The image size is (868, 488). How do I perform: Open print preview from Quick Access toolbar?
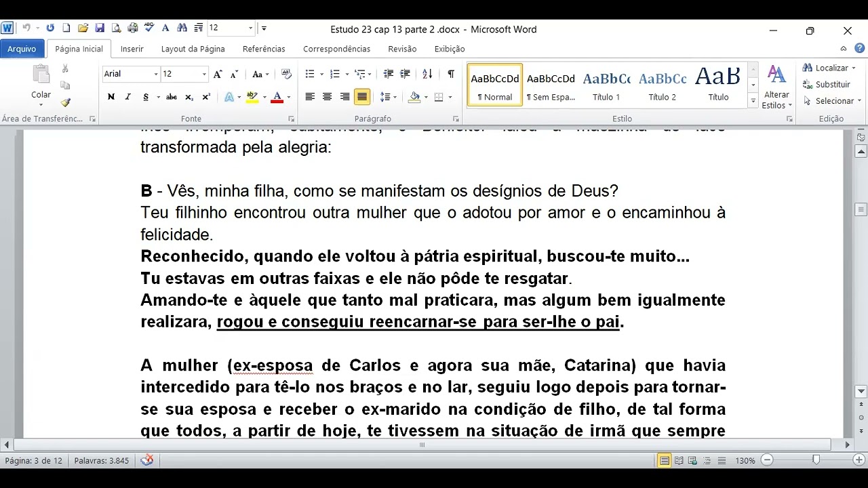pyautogui.click(x=116, y=28)
